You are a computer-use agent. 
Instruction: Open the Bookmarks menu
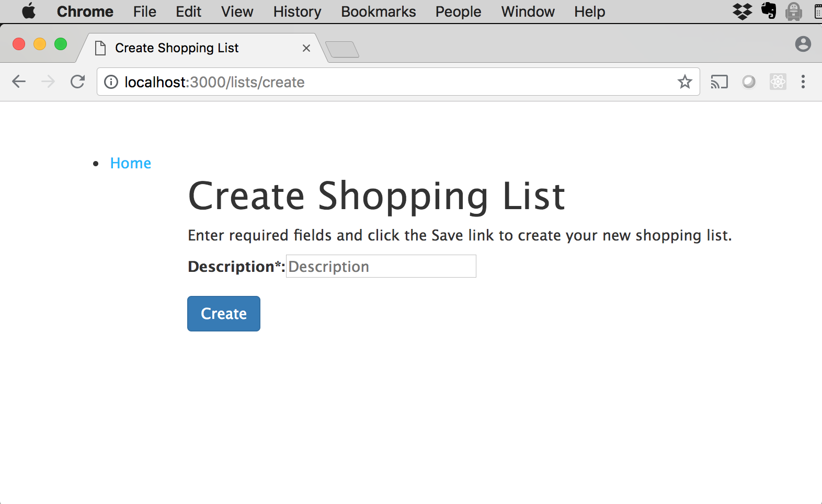coord(378,12)
